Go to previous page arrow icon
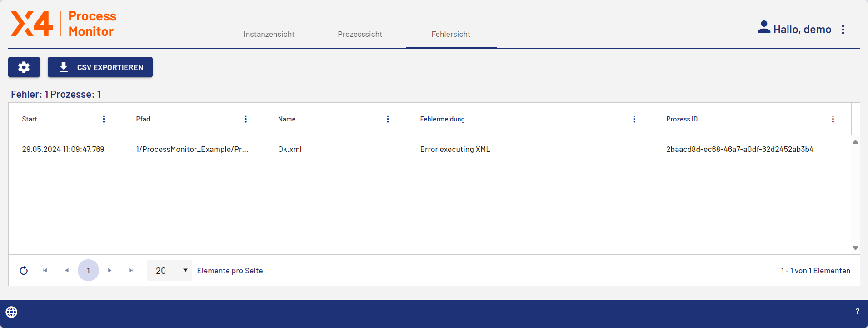The width and height of the screenshot is (868, 328). click(x=67, y=271)
